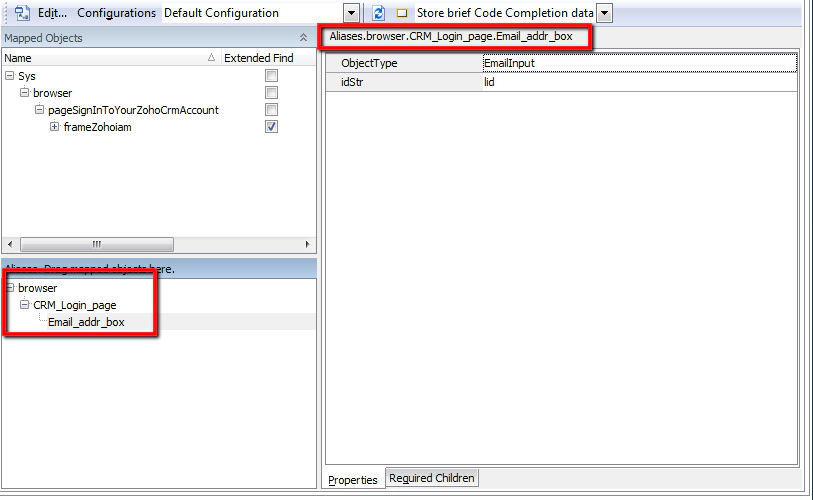813x500 pixels.
Task: Select pageSignInToYourZohoCrmAccount in the tree
Action: click(133, 110)
